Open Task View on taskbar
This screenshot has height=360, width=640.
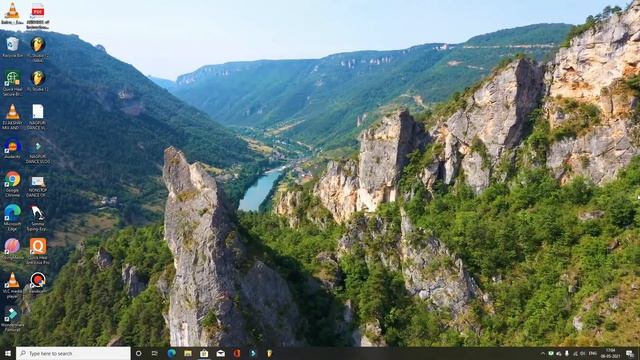coord(155,353)
